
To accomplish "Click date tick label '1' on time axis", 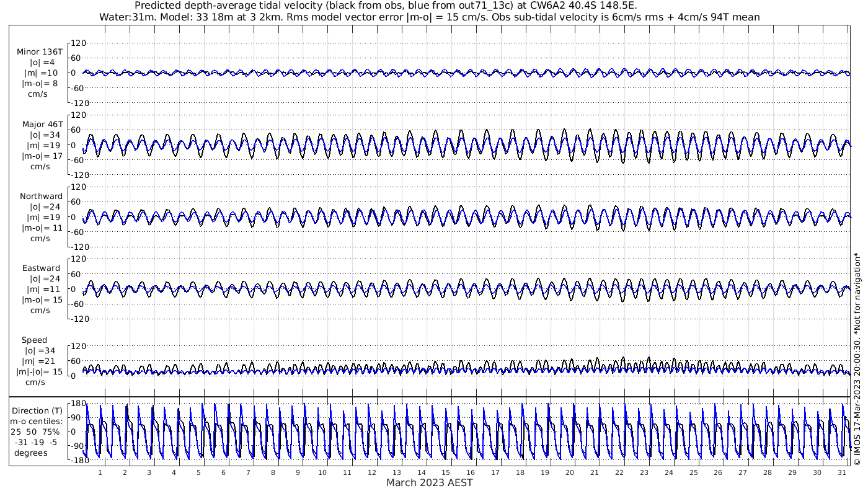I will pos(100,472).
